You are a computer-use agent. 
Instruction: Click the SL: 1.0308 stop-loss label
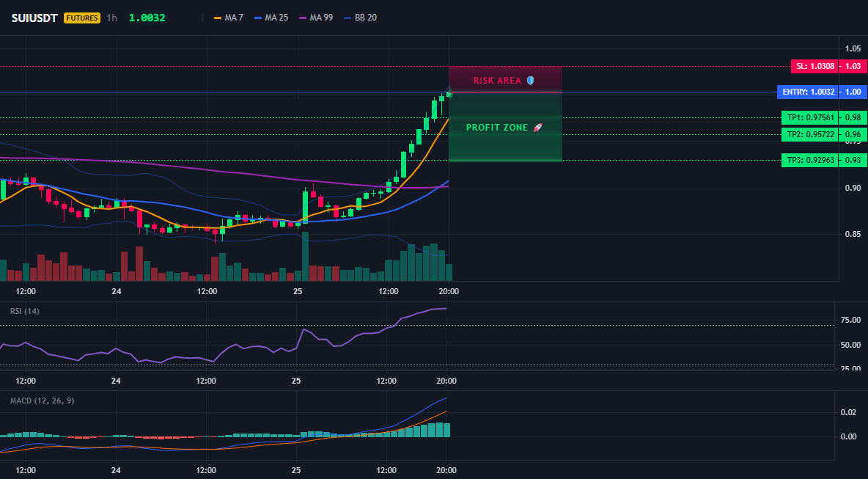814,67
